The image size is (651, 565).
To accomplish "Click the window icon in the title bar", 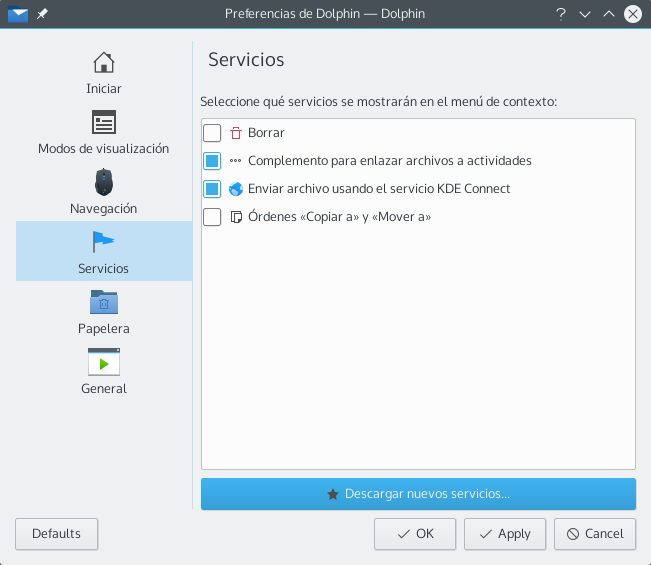I will [18, 14].
